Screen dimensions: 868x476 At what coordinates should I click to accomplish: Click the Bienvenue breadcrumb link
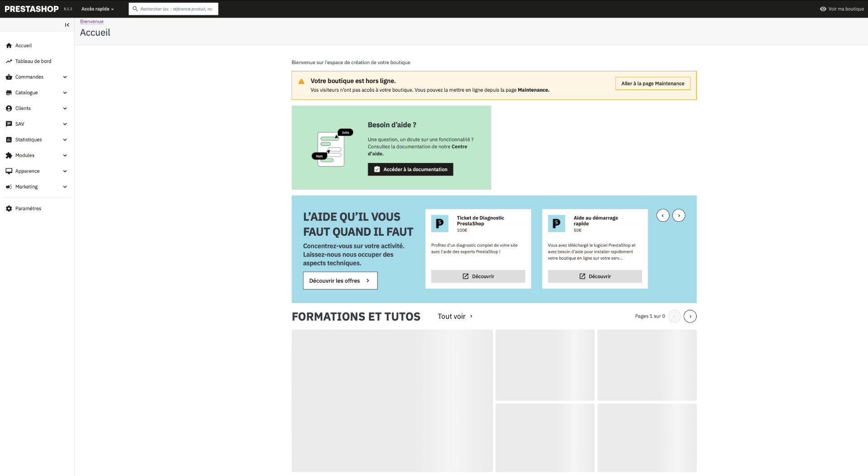click(92, 22)
